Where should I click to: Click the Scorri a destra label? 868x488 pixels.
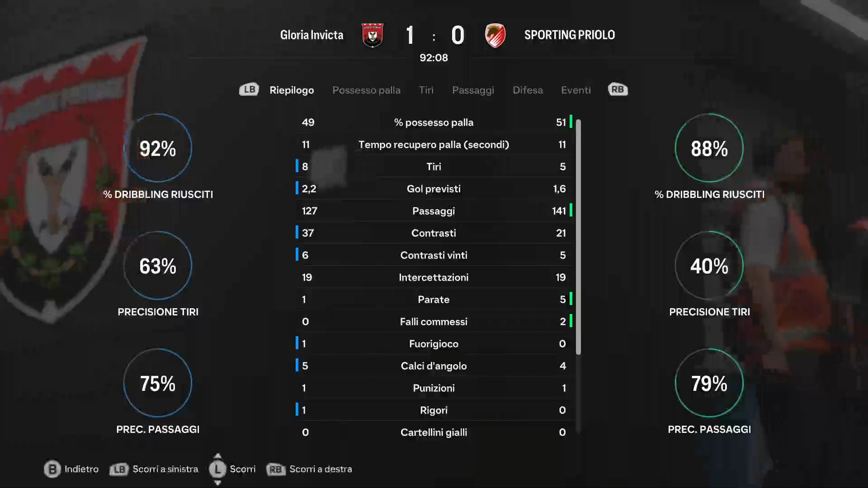click(321, 469)
